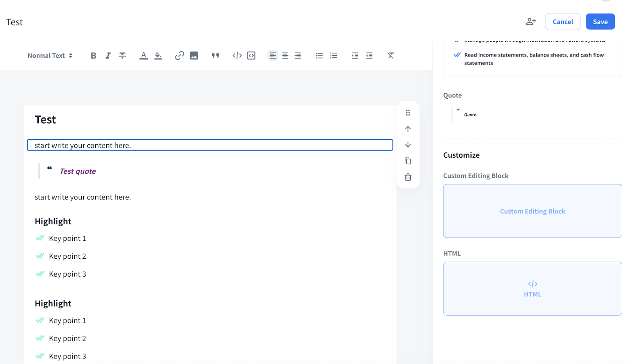Toggle bold formatting in toolbar

click(x=93, y=55)
